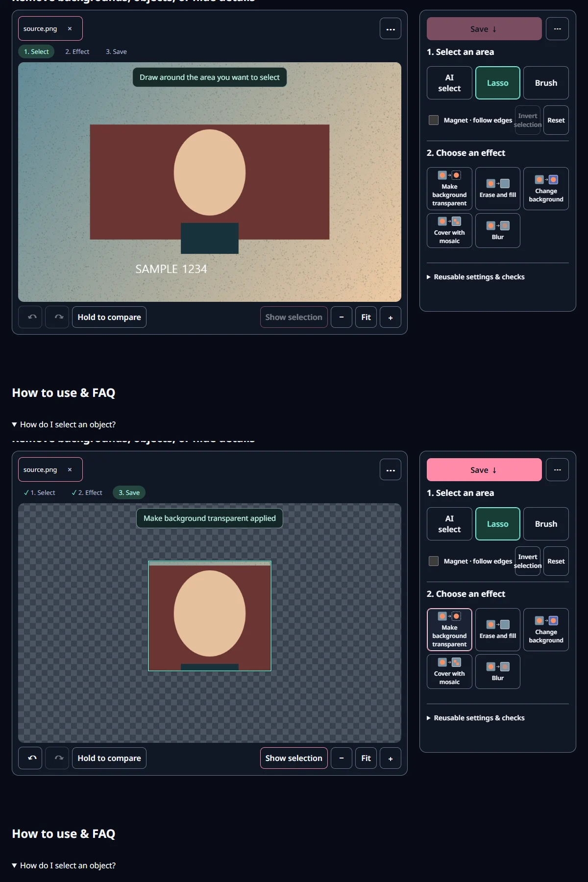The width and height of the screenshot is (588, 882).
Task: Choose Cover with mosaic in upper panel
Action: coord(449,230)
